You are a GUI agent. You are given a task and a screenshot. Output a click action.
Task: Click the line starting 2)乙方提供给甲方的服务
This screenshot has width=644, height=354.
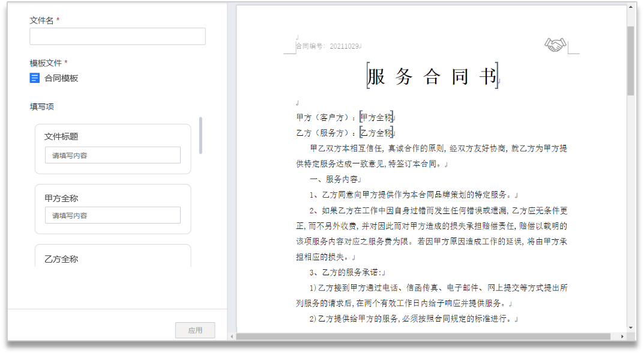click(413, 319)
